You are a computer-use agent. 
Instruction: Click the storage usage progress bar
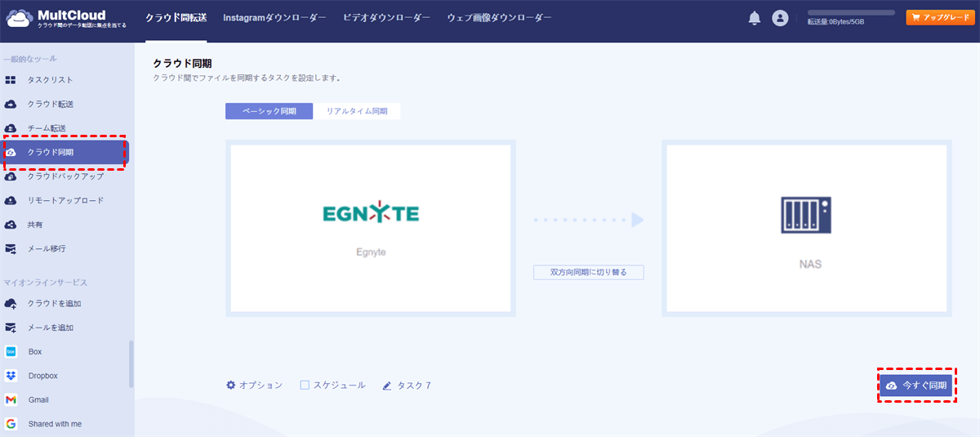tap(851, 13)
